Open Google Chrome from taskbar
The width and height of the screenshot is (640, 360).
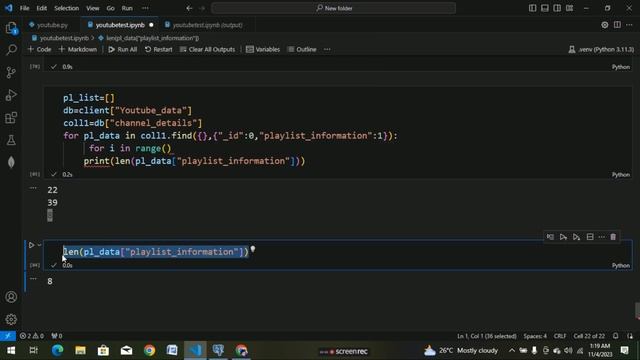149,350
